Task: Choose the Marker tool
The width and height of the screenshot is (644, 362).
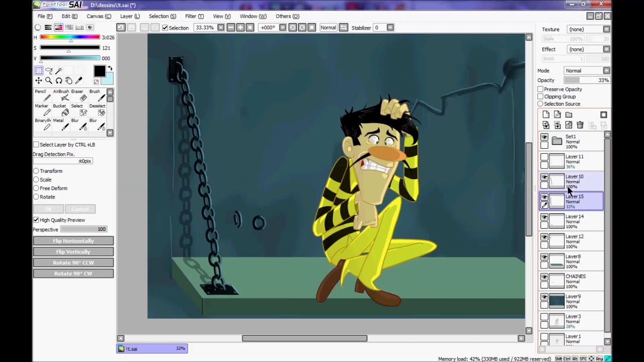Action: pos(42,110)
